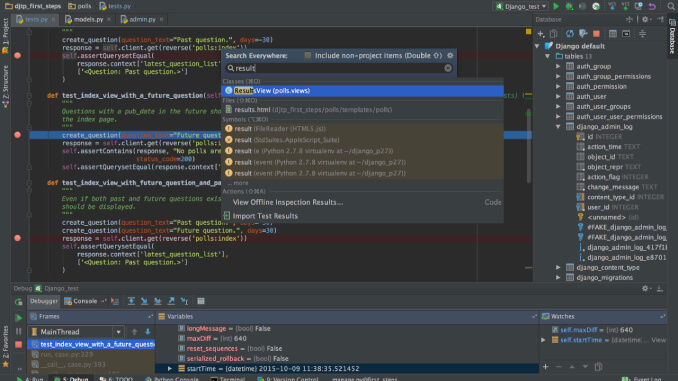
Task: Hide the Database panel with the arrow icon
Action: tap(660, 19)
